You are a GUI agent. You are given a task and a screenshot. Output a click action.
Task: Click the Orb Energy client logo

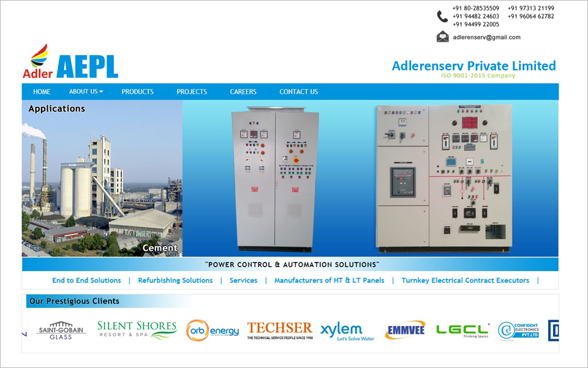[x=213, y=331]
